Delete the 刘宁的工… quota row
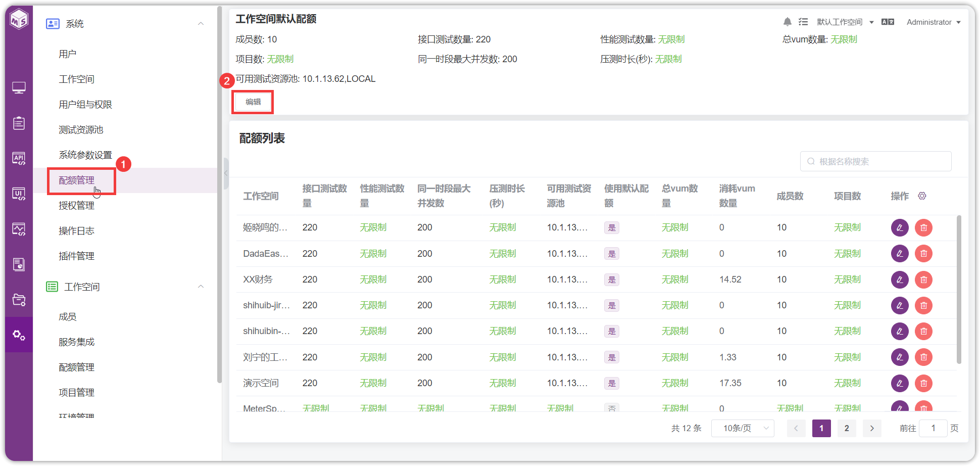Screen dimensions: 980x466 923,357
